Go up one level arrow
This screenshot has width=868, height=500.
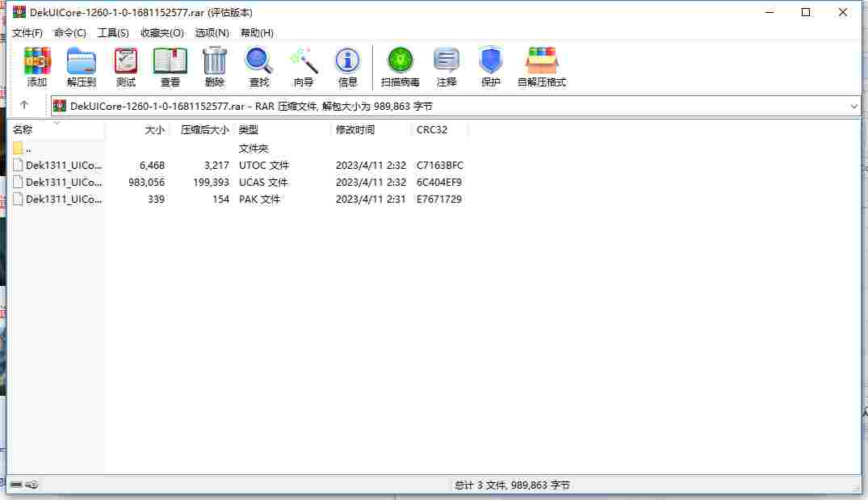coord(23,105)
